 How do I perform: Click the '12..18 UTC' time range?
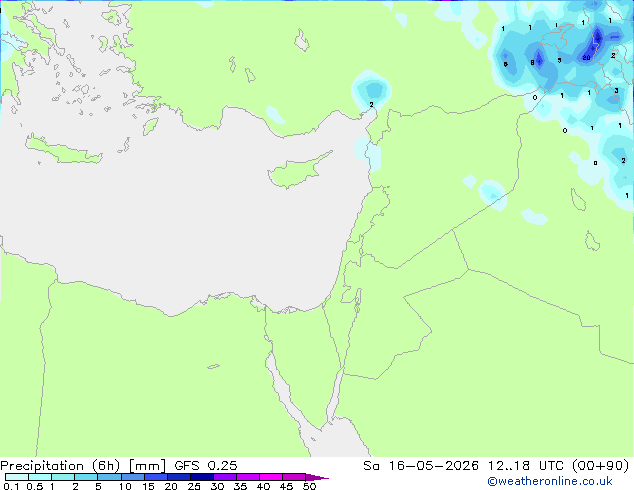[x=526, y=466]
